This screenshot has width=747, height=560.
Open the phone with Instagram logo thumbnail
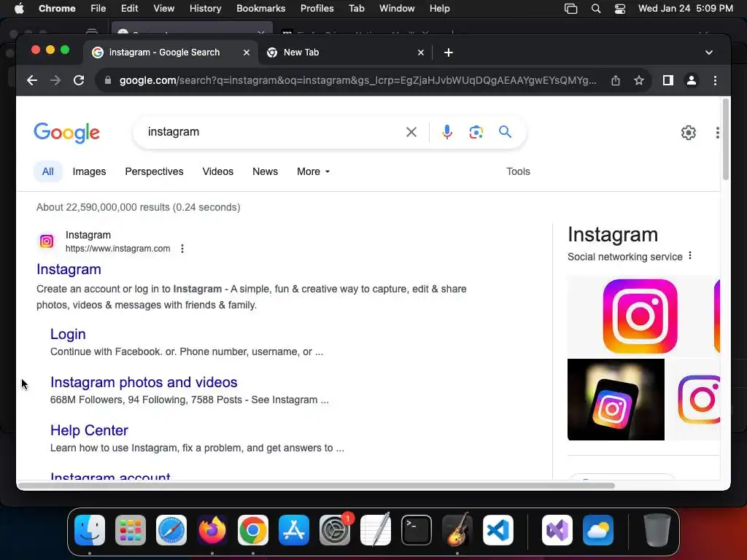tap(616, 400)
